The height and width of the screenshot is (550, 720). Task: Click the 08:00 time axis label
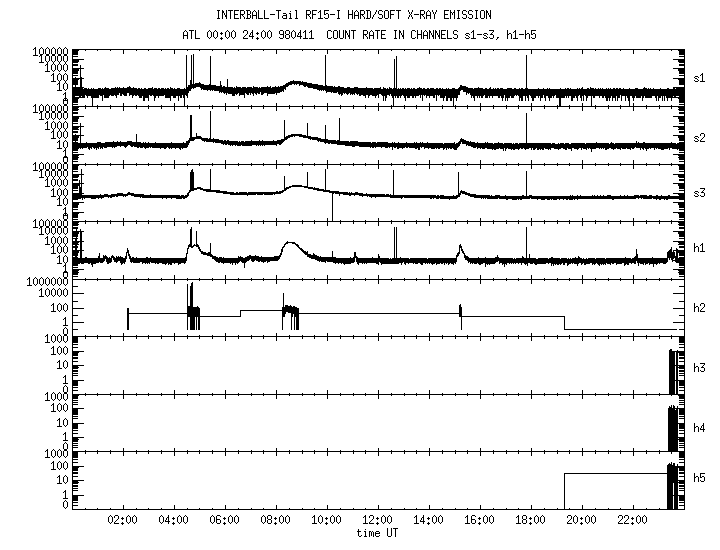click(x=276, y=520)
